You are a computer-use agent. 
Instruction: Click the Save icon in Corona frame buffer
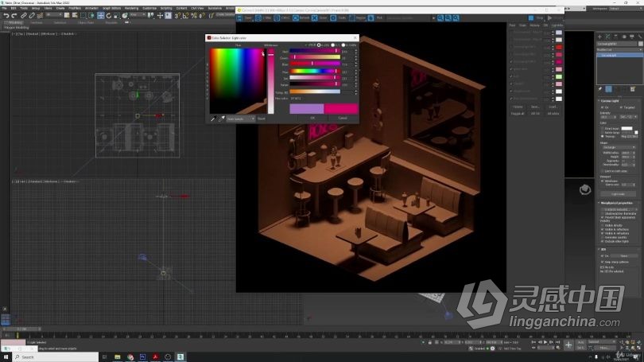240,18
